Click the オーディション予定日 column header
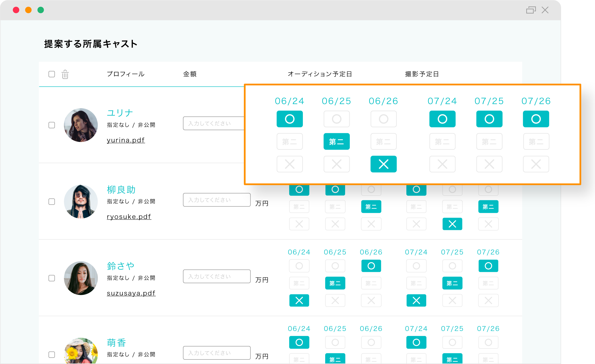 [x=320, y=74]
